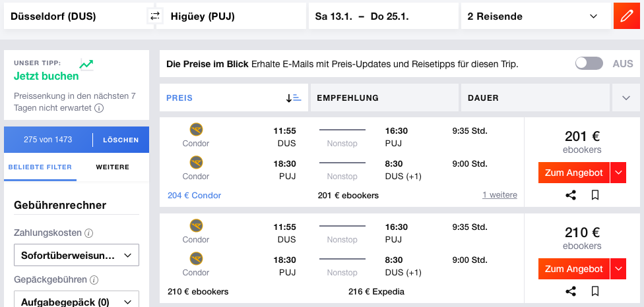644x307 pixels.
Task: Toggle price alert emails switch on
Action: click(589, 64)
